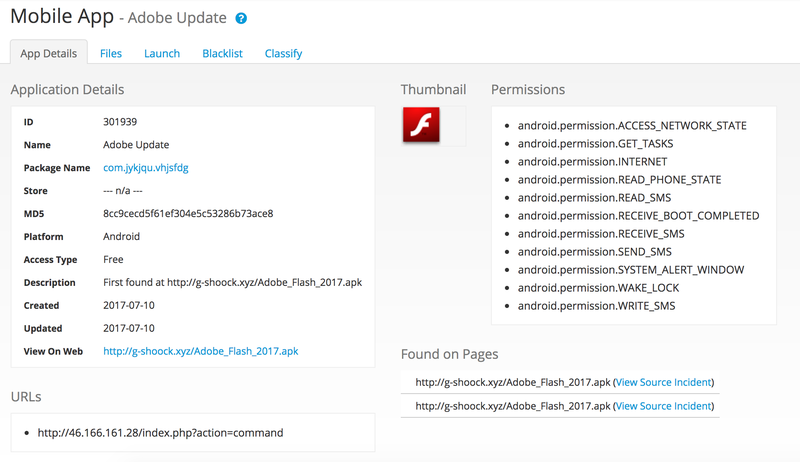This screenshot has width=800, height=462.
Task: Click the first Found on Pages URL
Action: click(x=513, y=382)
